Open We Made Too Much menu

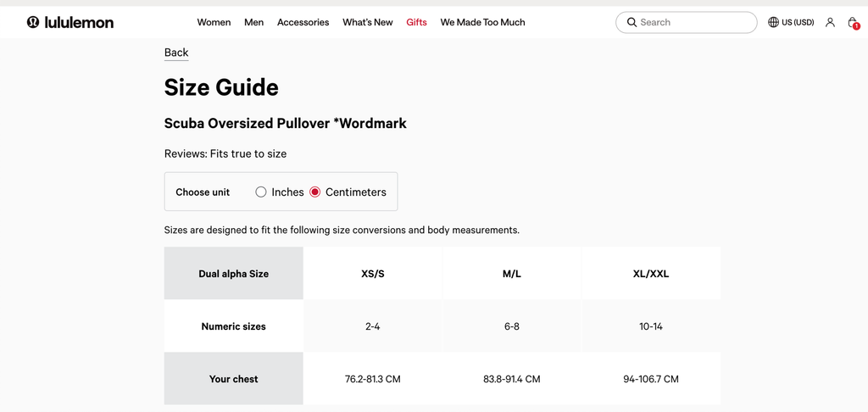point(482,22)
